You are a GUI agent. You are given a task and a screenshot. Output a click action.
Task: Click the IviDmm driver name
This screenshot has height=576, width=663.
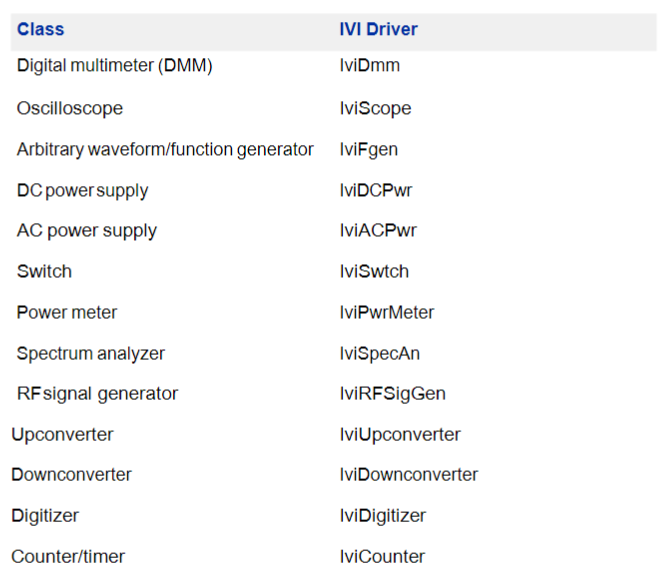click(370, 66)
